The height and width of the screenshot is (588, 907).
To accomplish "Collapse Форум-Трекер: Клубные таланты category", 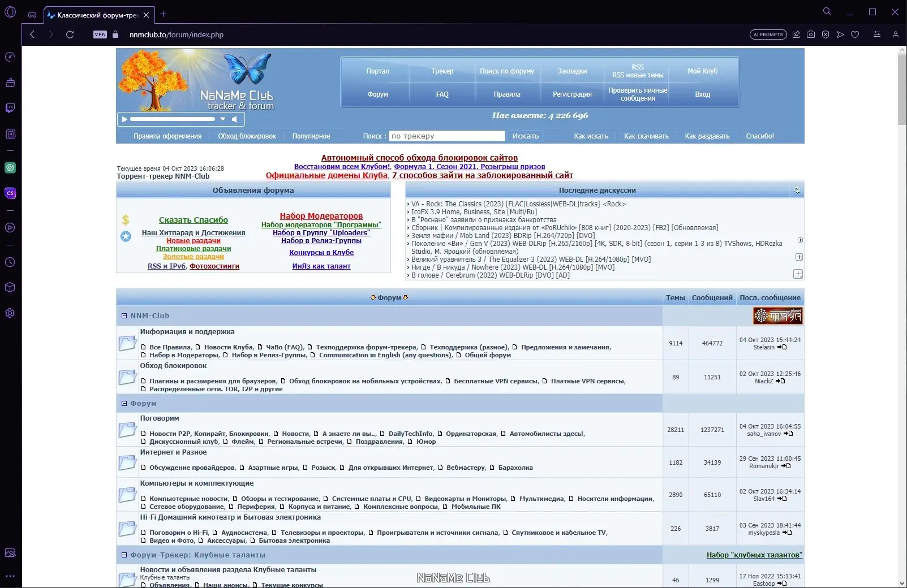I will (124, 555).
